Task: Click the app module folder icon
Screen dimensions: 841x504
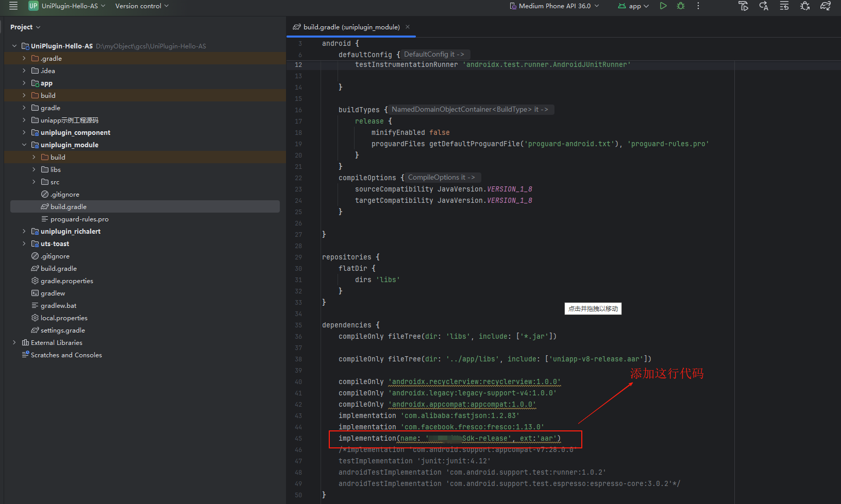Action: click(35, 83)
